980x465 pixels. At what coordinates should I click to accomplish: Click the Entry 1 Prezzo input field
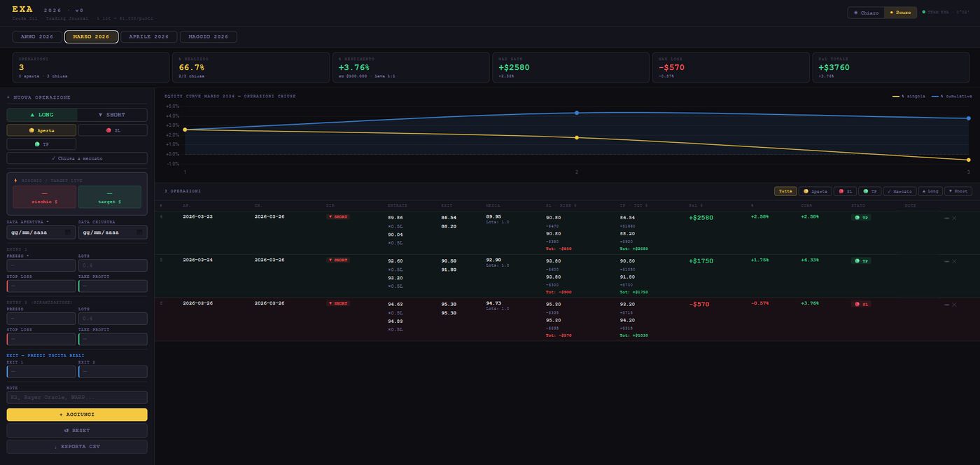[x=41, y=265]
